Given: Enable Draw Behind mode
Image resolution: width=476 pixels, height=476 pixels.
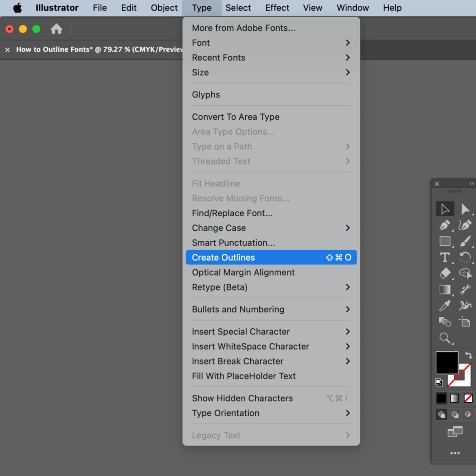Looking at the screenshot, I should point(455,414).
